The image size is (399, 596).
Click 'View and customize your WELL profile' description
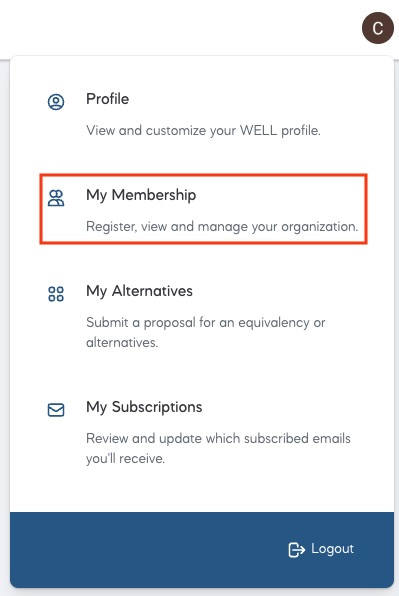pos(203,130)
